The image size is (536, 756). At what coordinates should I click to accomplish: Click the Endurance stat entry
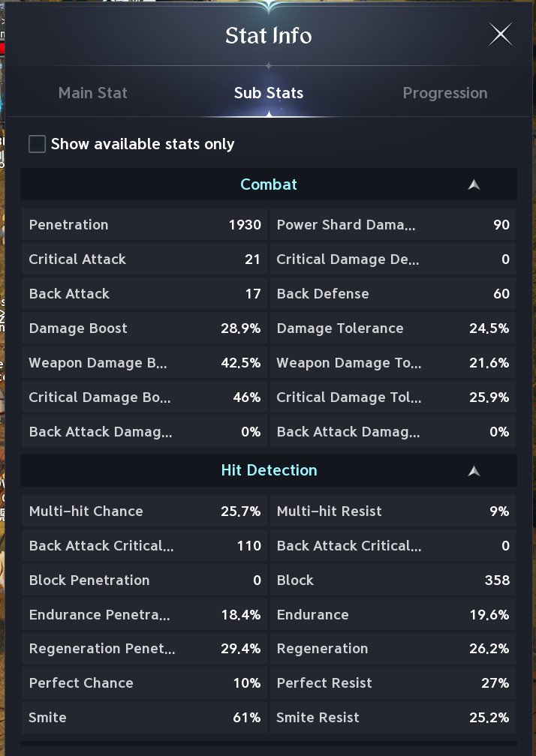click(x=393, y=615)
